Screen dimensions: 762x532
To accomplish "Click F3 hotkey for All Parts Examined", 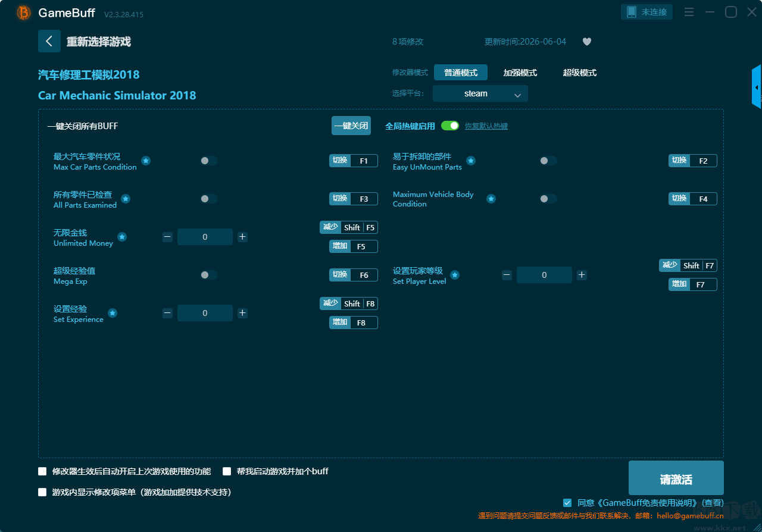I will pos(354,199).
